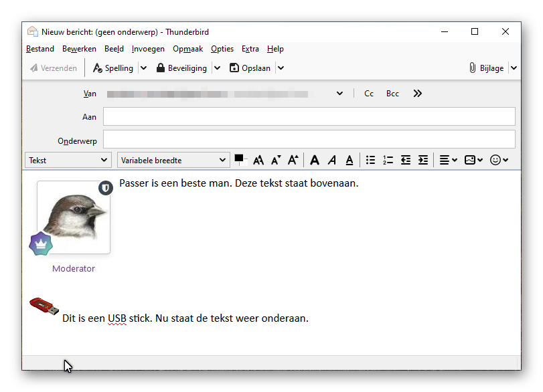Maximize the Thunderbird compose window
Screen dimensions: 543x392
point(475,32)
